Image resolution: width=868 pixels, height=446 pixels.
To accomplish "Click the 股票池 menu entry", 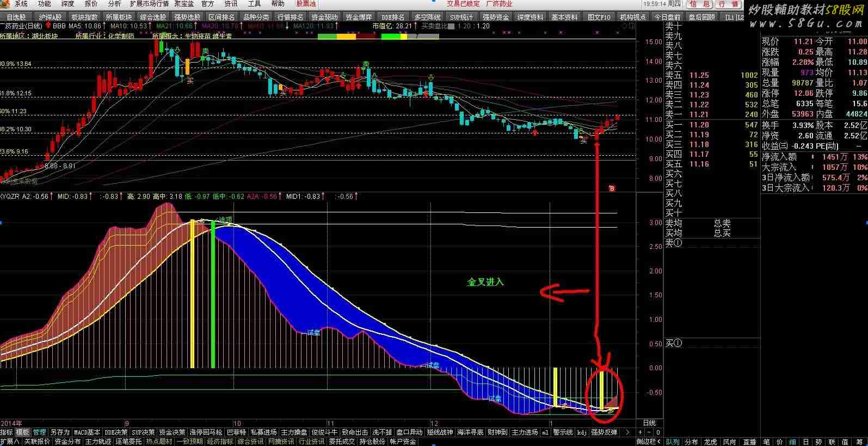I will coord(306,4).
